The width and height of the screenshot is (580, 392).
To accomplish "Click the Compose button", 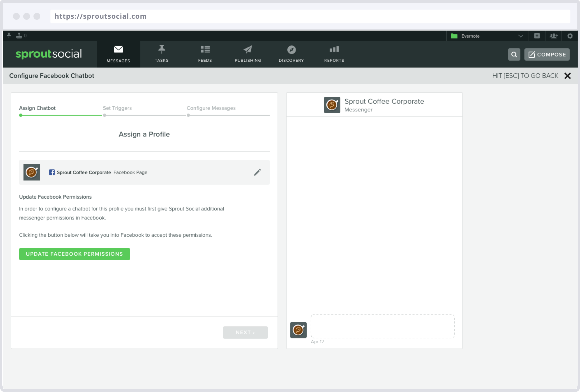I will click(x=547, y=54).
